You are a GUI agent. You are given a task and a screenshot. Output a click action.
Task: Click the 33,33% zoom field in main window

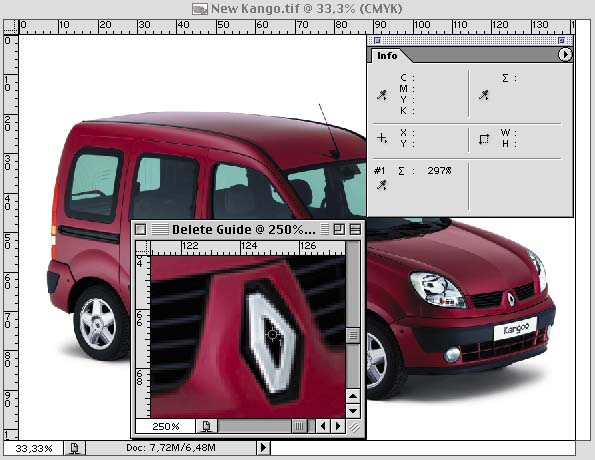pos(33,448)
